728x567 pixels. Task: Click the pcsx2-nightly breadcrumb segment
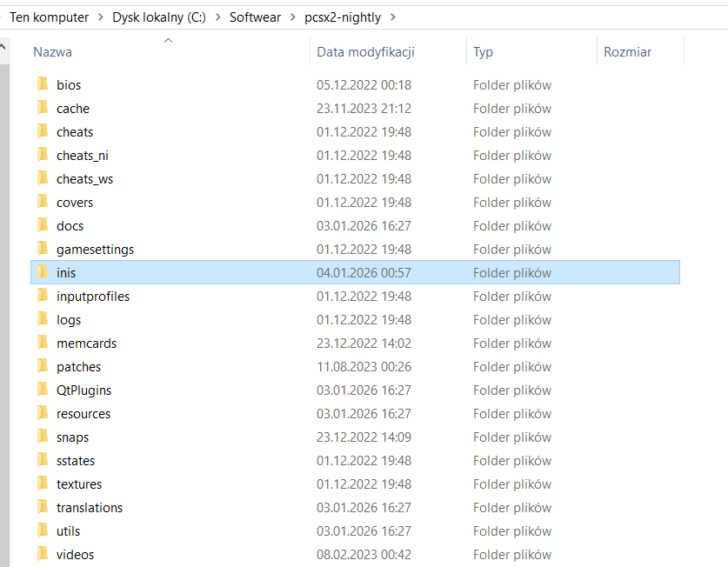(343, 17)
